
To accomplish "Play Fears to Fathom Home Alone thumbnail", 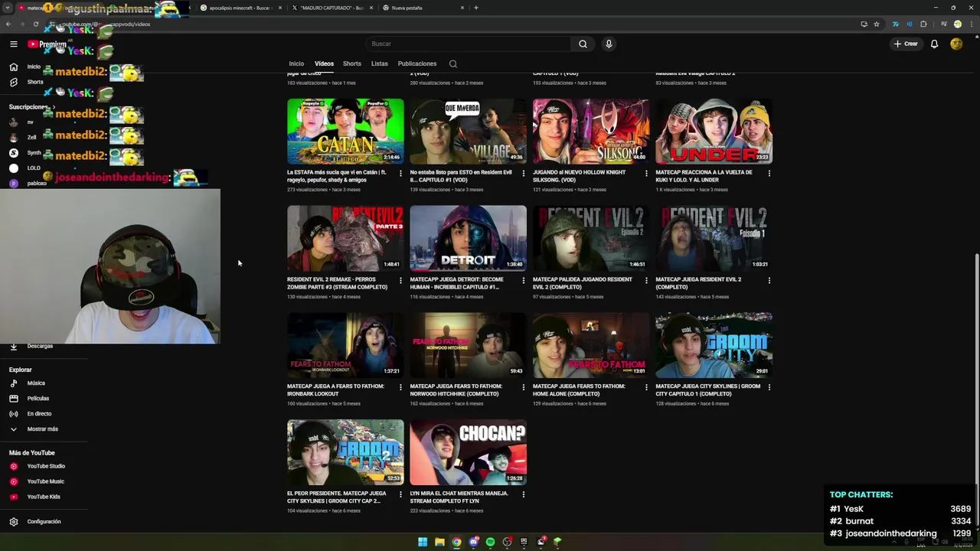I will click(591, 345).
